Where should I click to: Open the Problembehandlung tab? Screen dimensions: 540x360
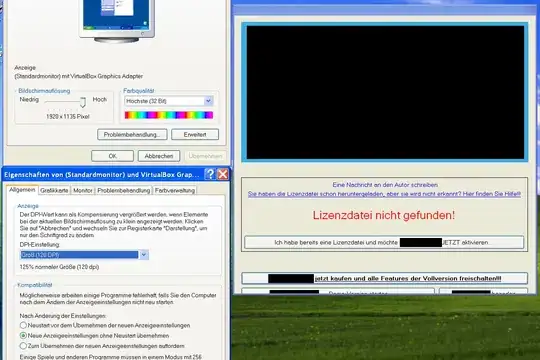click(x=124, y=191)
